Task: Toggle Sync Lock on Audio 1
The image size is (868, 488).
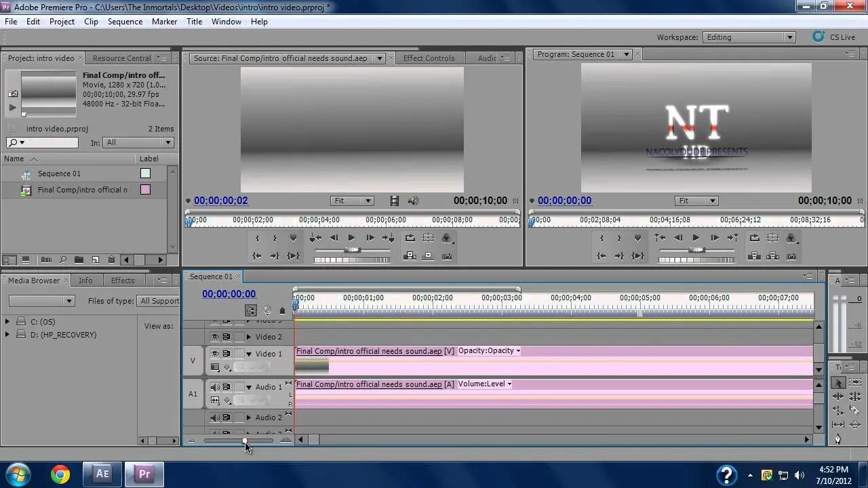Action: pyautogui.click(x=226, y=387)
